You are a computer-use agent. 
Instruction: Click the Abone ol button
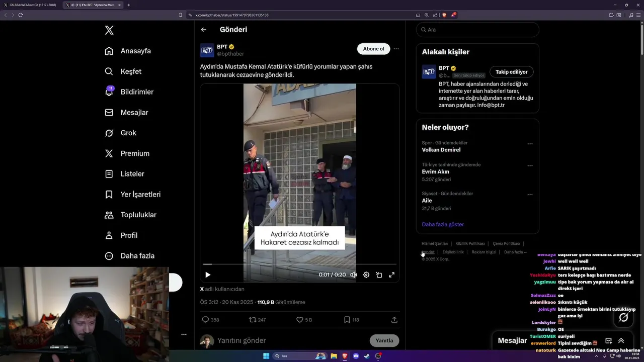click(x=373, y=49)
